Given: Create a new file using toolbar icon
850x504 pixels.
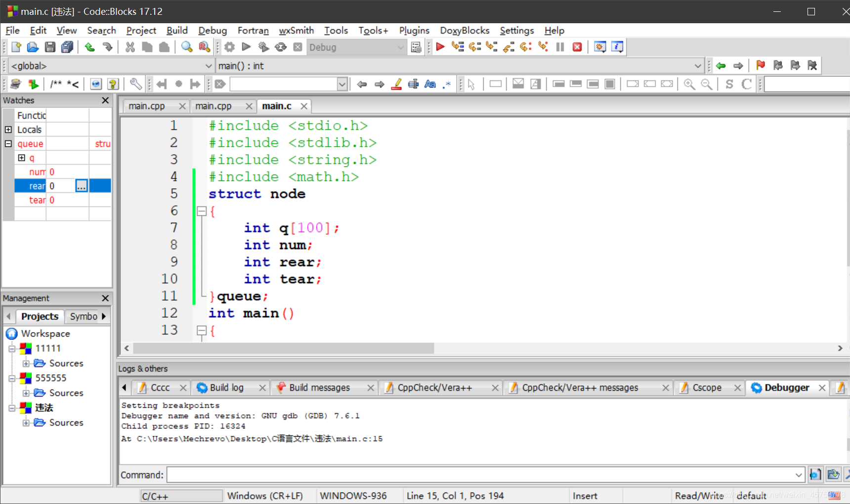Looking at the screenshot, I should point(16,47).
